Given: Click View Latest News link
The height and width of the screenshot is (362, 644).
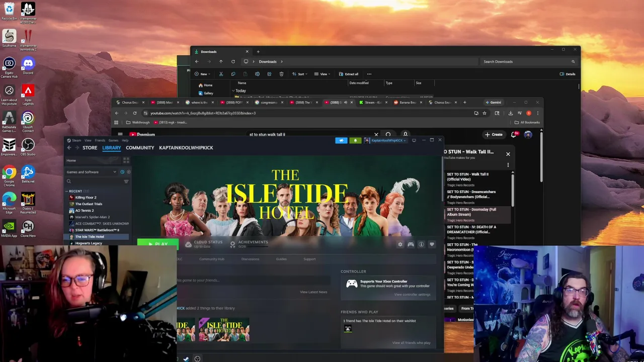Looking at the screenshot, I should pos(313,292).
